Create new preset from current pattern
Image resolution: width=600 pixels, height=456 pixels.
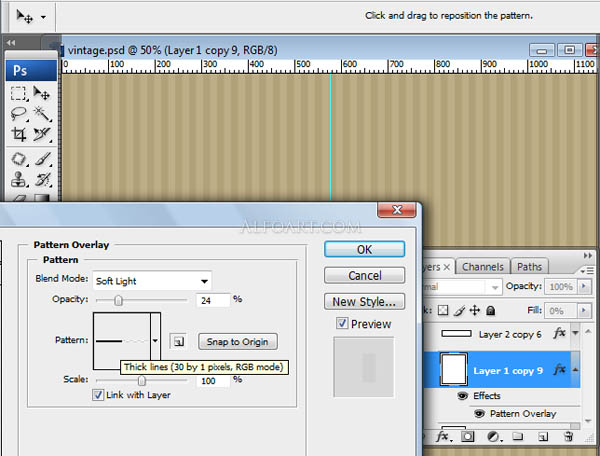(x=178, y=341)
